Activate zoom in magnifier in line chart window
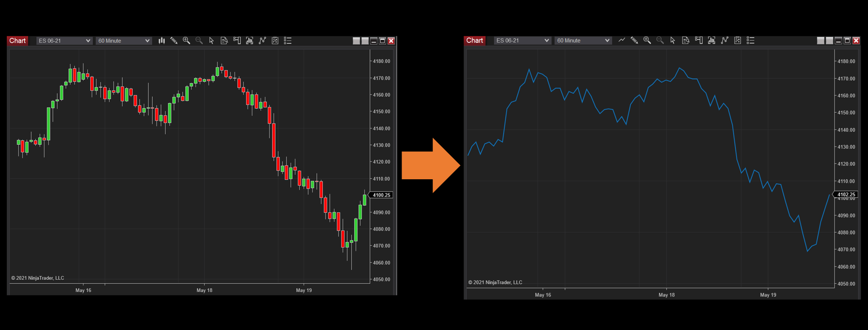The width and height of the screenshot is (868, 330). pos(647,40)
